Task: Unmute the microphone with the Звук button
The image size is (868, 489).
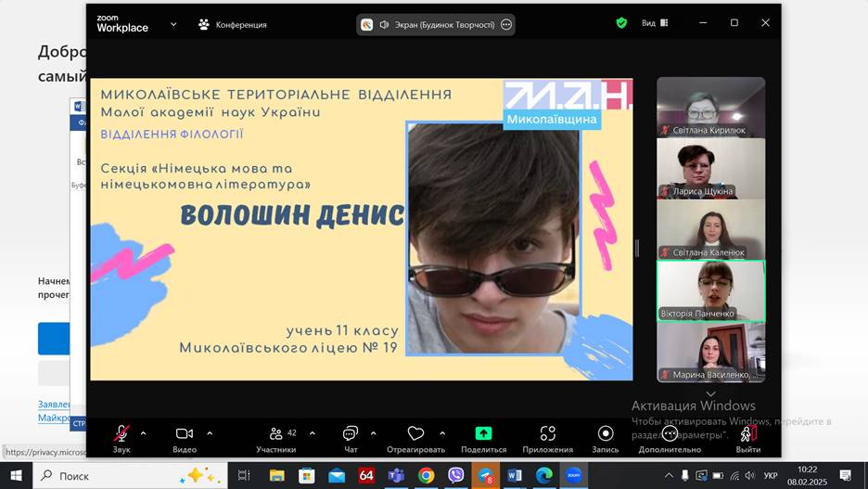Action: [121, 434]
